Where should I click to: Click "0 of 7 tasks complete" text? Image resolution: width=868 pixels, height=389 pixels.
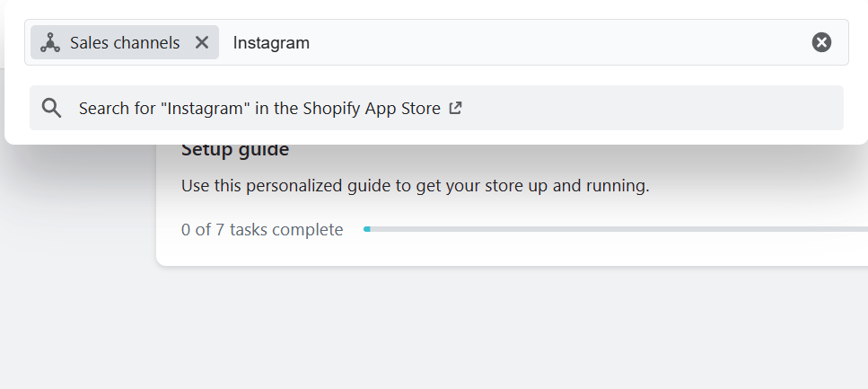[262, 229]
